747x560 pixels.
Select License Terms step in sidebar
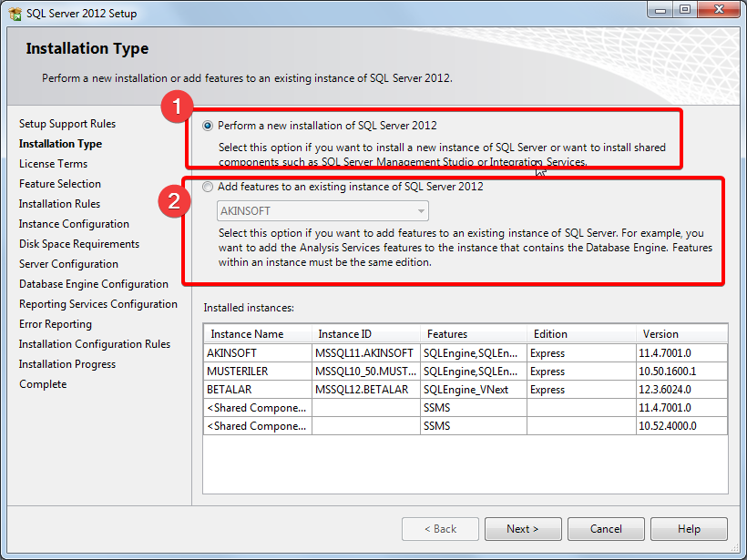[x=54, y=164]
